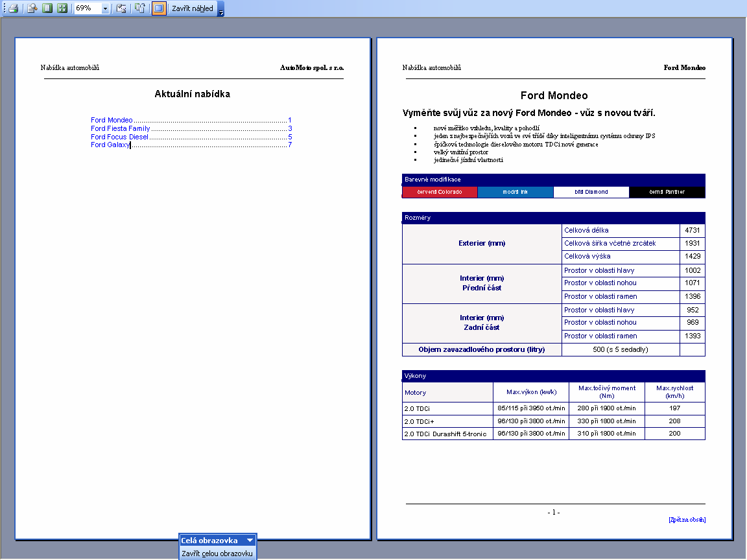Image resolution: width=747 pixels, height=560 pixels.
Task: Click the 500 (s 5 sedadly) cell
Action: click(621, 349)
